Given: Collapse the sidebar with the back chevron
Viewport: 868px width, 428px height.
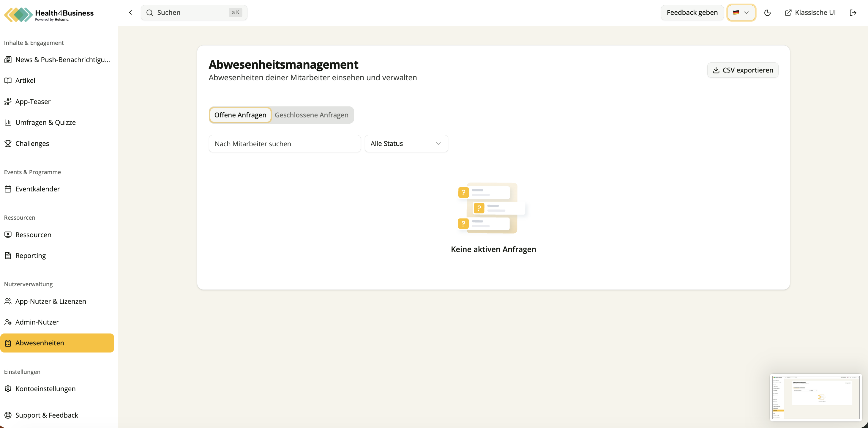Looking at the screenshot, I should (x=131, y=13).
